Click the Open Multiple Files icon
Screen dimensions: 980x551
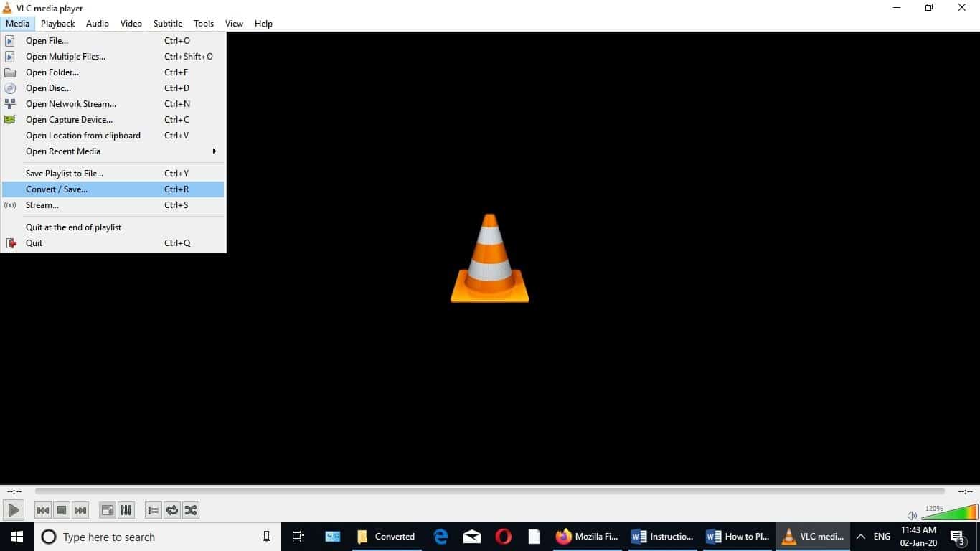tap(10, 57)
